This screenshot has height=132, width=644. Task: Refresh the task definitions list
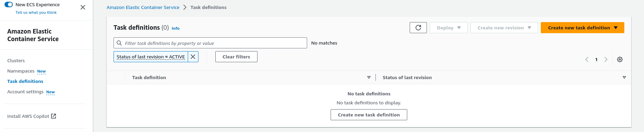click(418, 28)
